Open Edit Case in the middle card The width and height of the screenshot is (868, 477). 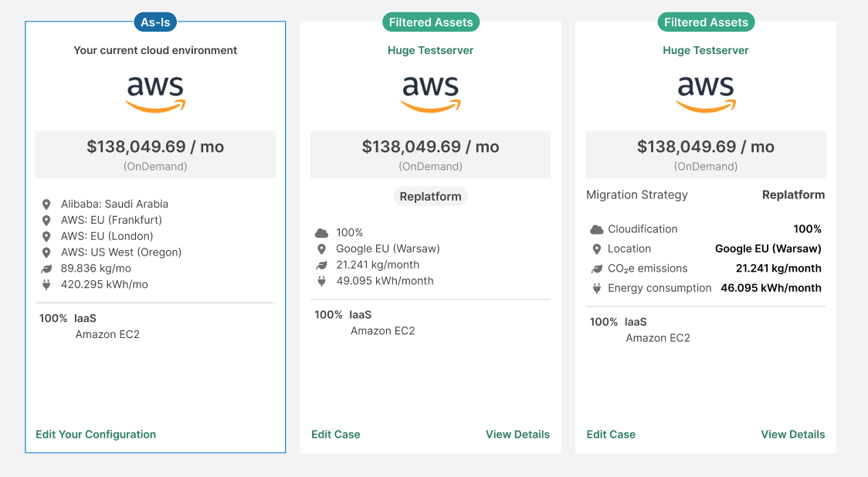pos(335,435)
